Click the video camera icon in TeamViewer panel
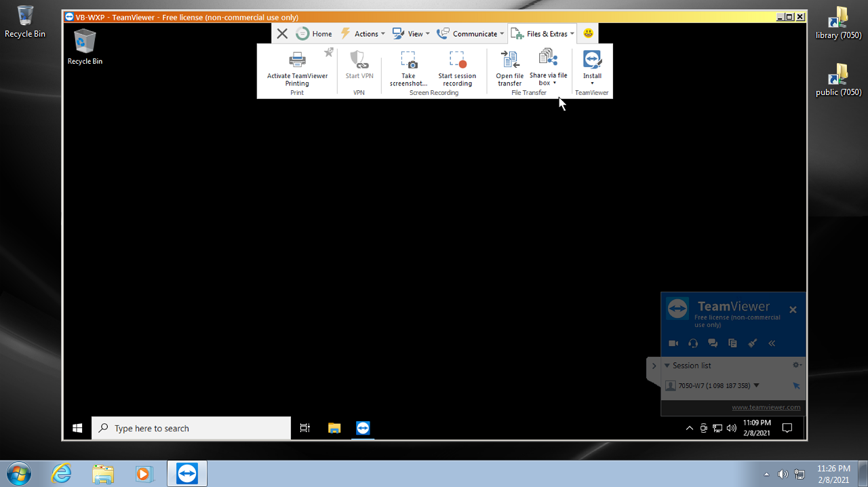This screenshot has height=487, width=868. 673,343
